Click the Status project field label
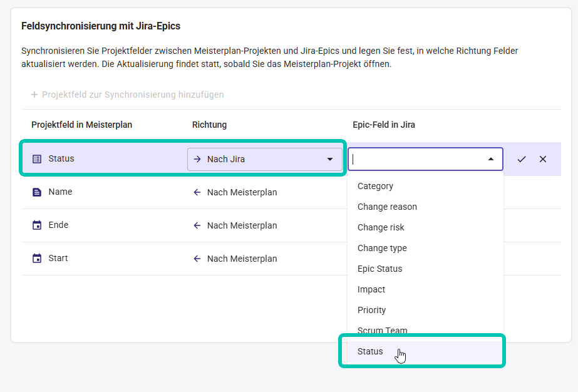The width and height of the screenshot is (578, 392). coord(61,158)
